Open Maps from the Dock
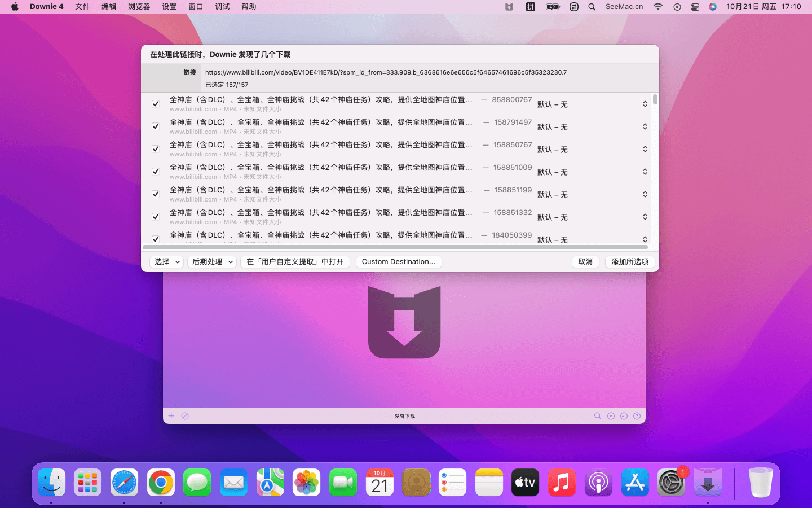The height and width of the screenshot is (508, 812). (x=270, y=483)
